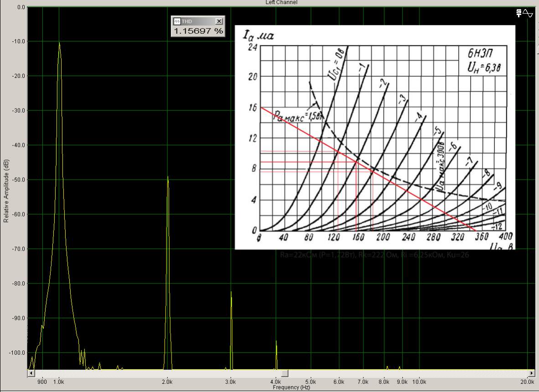This screenshot has width=539, height=392.
Task: Click the THD window waveform icon
Action: (x=176, y=21)
